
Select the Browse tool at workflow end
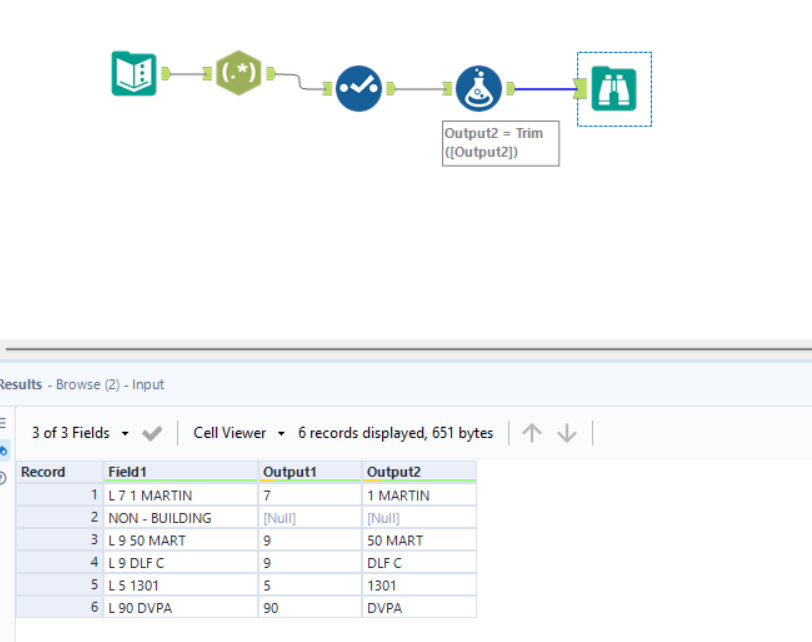pyautogui.click(x=614, y=88)
